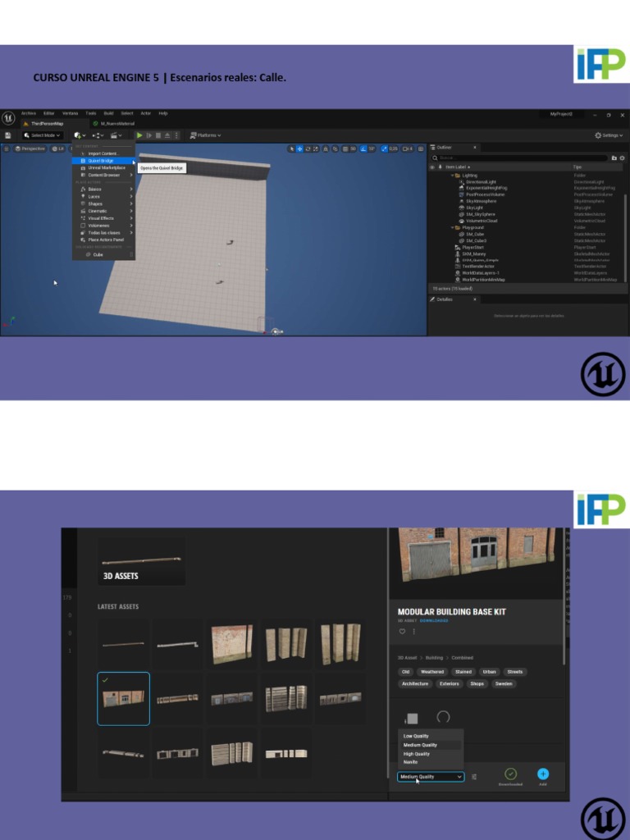
Task: Open the Select Mode dropdown
Action: (x=43, y=135)
